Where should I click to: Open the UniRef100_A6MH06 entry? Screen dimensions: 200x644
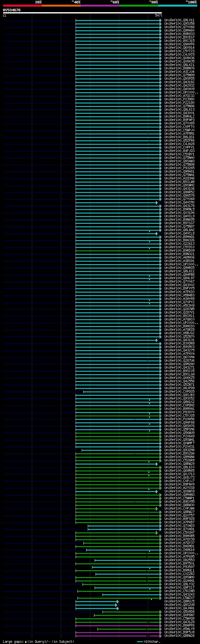click(x=179, y=257)
